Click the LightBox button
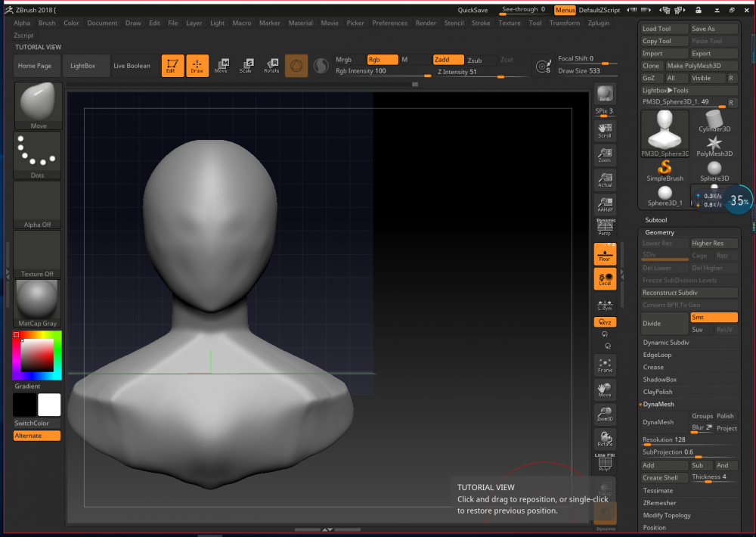 [86, 66]
